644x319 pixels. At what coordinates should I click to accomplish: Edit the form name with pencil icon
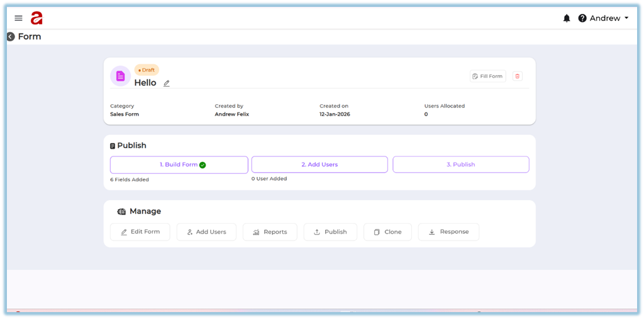pyautogui.click(x=167, y=84)
